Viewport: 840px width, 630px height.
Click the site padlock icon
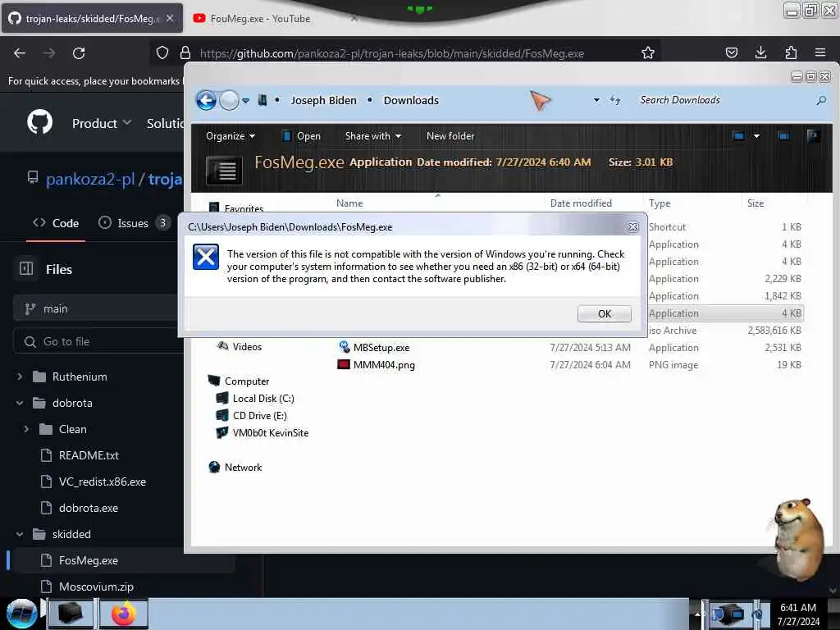tap(185, 52)
